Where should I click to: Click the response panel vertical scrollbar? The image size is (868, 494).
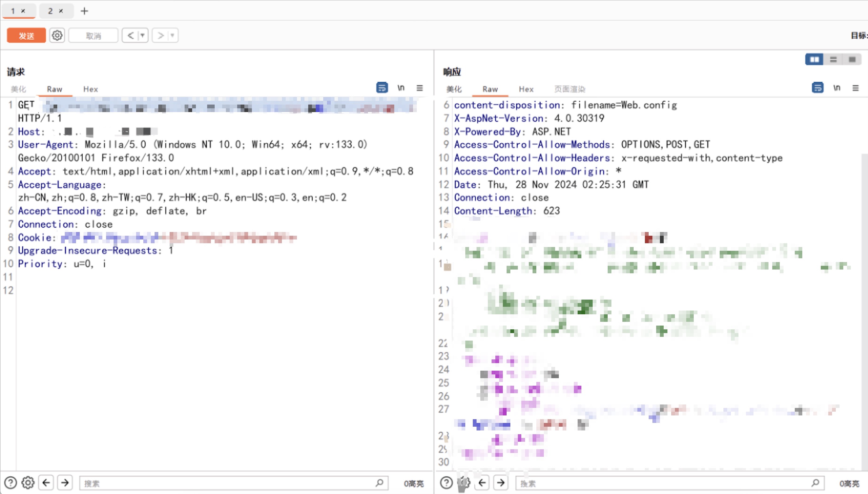(865, 312)
